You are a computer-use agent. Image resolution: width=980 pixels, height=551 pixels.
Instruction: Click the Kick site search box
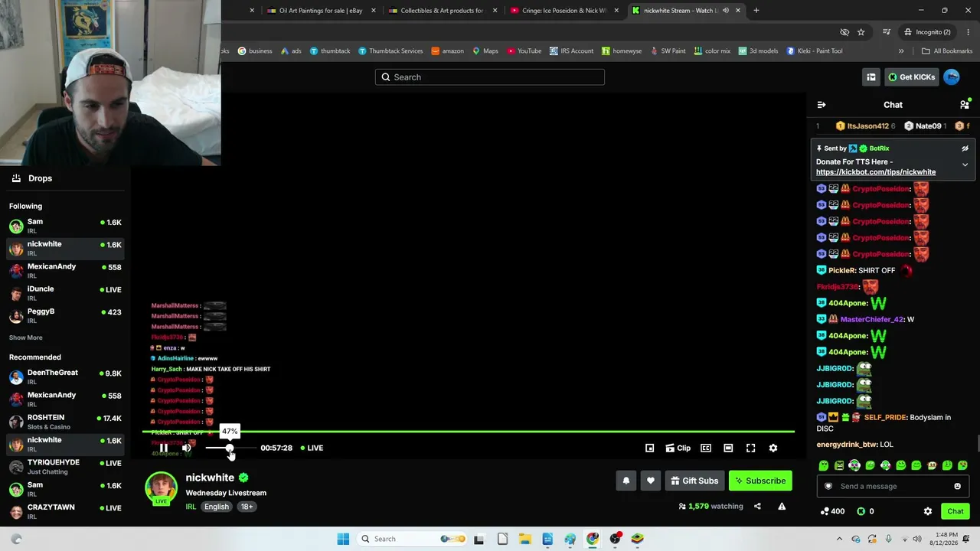[x=490, y=77]
